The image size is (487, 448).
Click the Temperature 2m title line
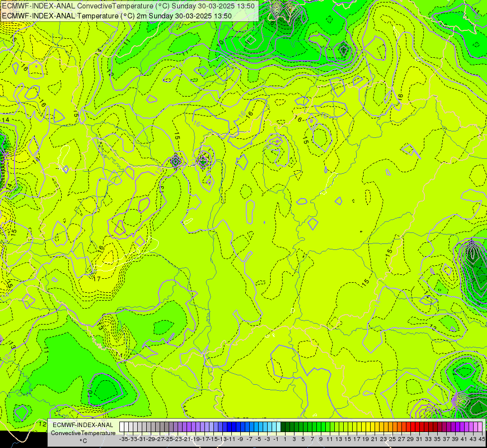[117, 16]
